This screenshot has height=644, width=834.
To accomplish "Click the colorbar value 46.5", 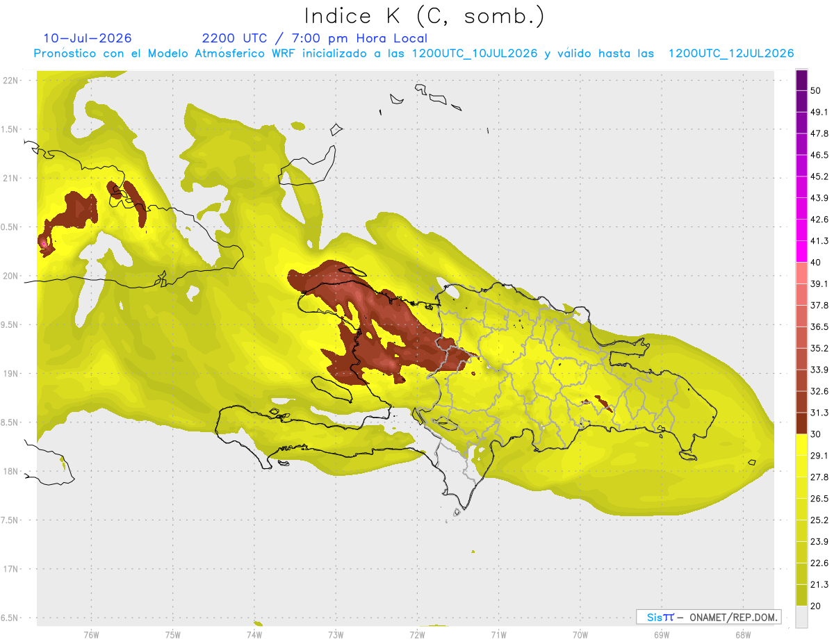I will point(819,155).
